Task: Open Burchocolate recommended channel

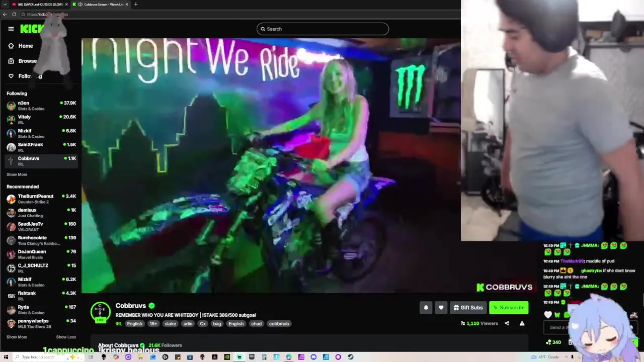Action: coord(41,240)
